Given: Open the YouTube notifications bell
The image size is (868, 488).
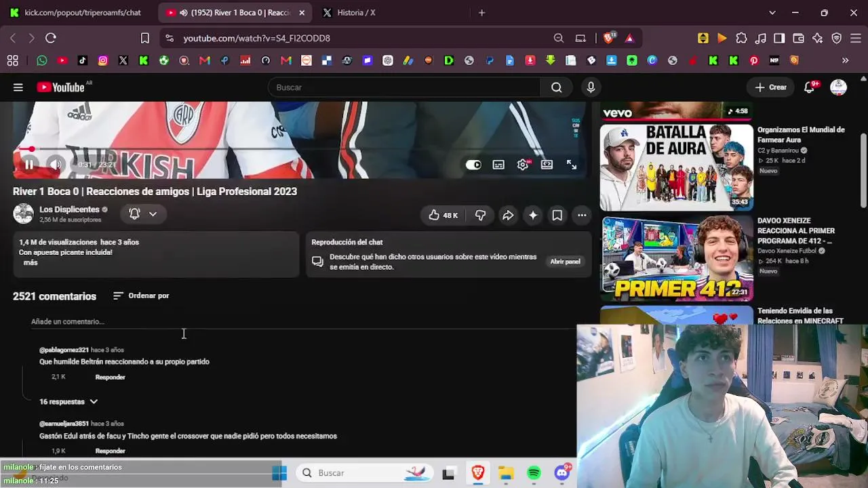Looking at the screenshot, I should [x=810, y=87].
